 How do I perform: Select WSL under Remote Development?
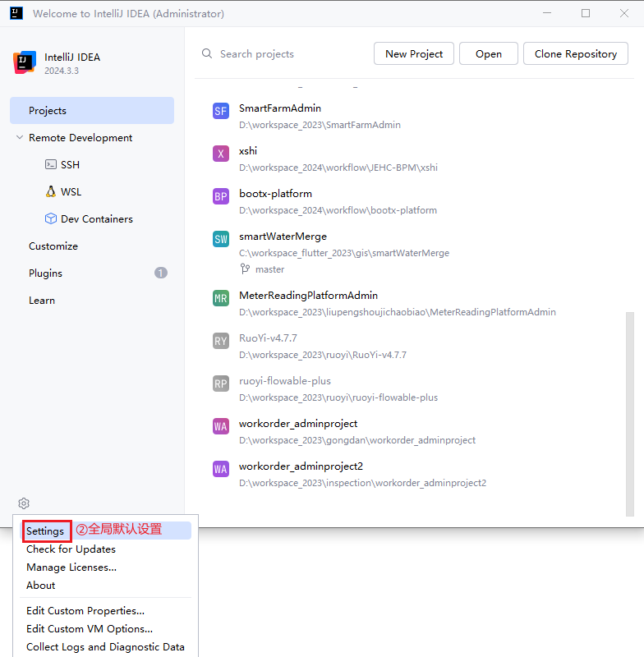pos(71,192)
